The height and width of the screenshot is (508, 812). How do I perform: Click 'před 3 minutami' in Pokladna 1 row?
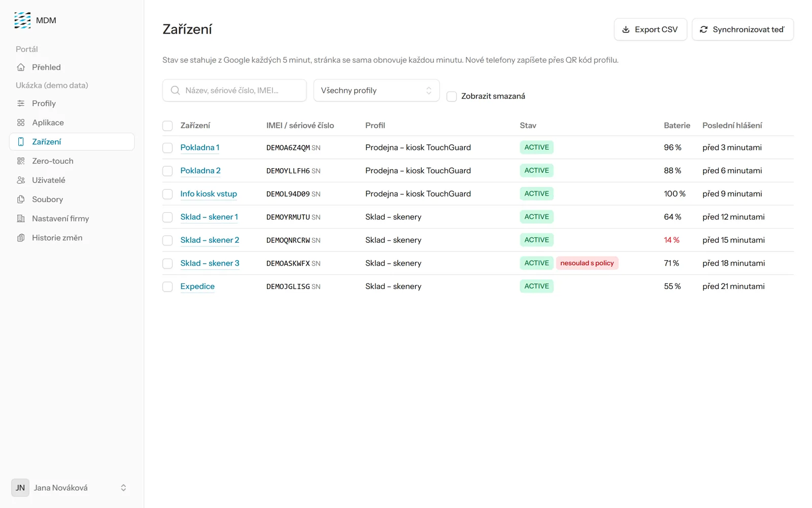click(732, 147)
